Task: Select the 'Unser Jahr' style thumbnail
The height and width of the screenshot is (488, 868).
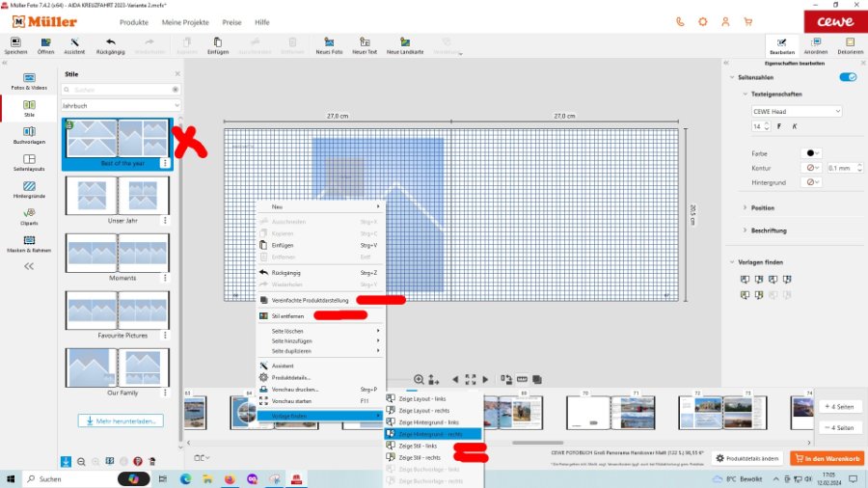Action: (x=116, y=195)
